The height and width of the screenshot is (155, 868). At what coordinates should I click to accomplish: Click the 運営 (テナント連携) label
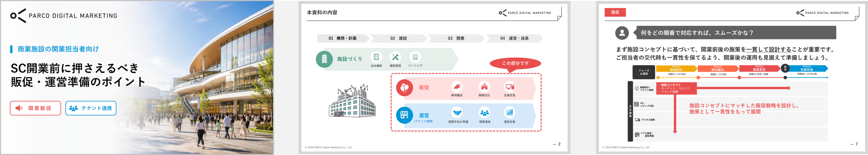point(424,118)
